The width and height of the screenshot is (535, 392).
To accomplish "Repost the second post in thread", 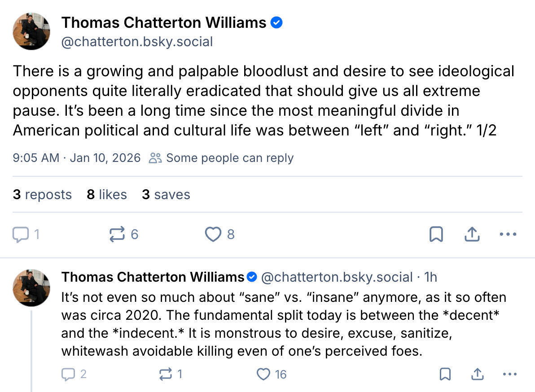I will (x=165, y=374).
